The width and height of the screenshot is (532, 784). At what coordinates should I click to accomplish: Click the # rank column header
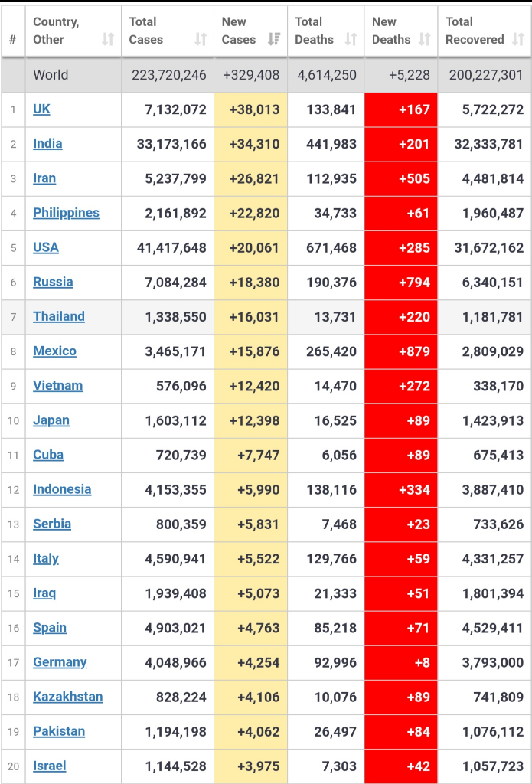coord(12,39)
